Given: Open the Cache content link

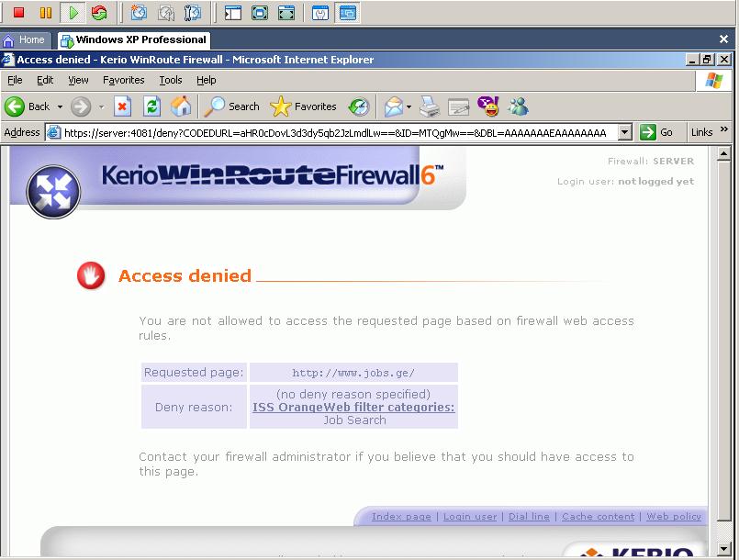Looking at the screenshot, I should pyautogui.click(x=598, y=517).
